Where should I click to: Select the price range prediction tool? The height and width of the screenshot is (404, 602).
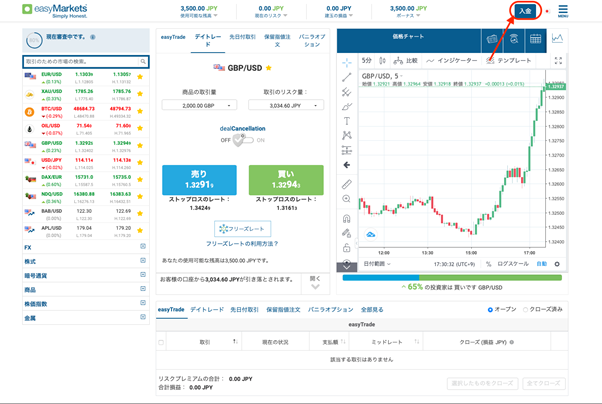point(347,150)
